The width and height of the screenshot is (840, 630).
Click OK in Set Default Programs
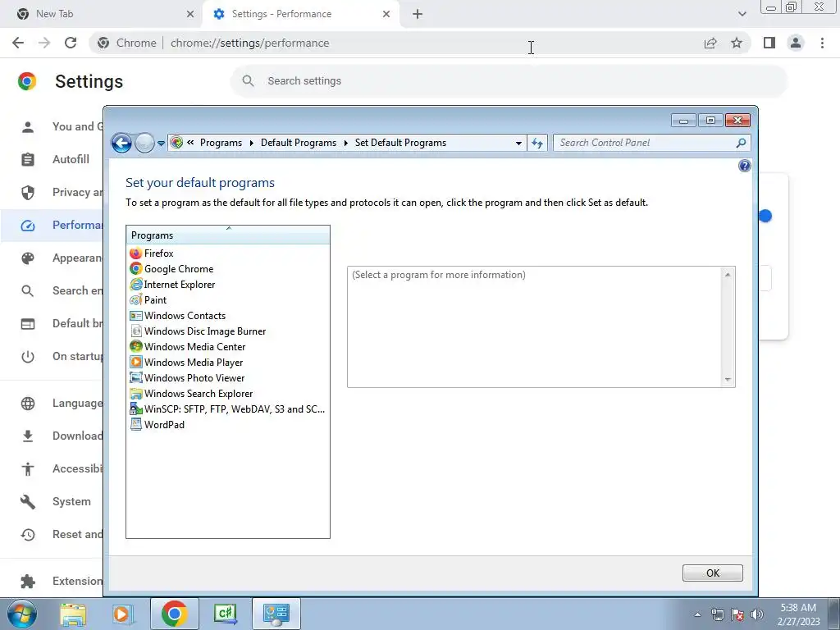coord(713,573)
